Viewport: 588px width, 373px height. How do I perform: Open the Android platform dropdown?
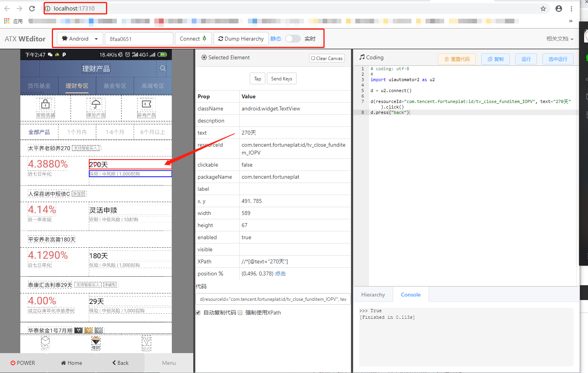79,39
